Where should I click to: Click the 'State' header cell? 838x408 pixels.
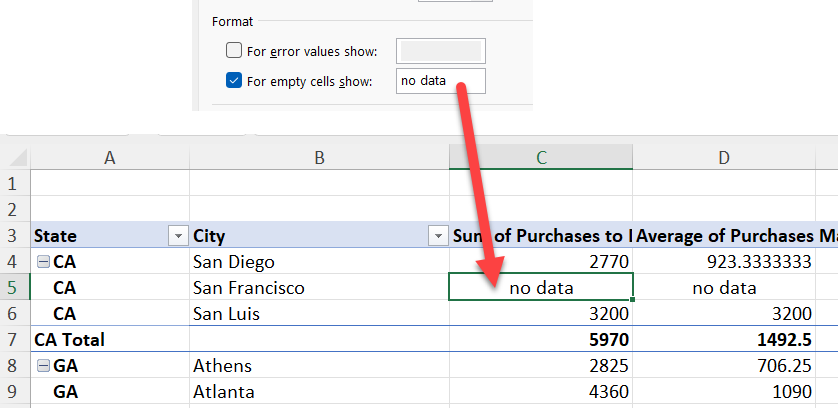(x=110, y=235)
